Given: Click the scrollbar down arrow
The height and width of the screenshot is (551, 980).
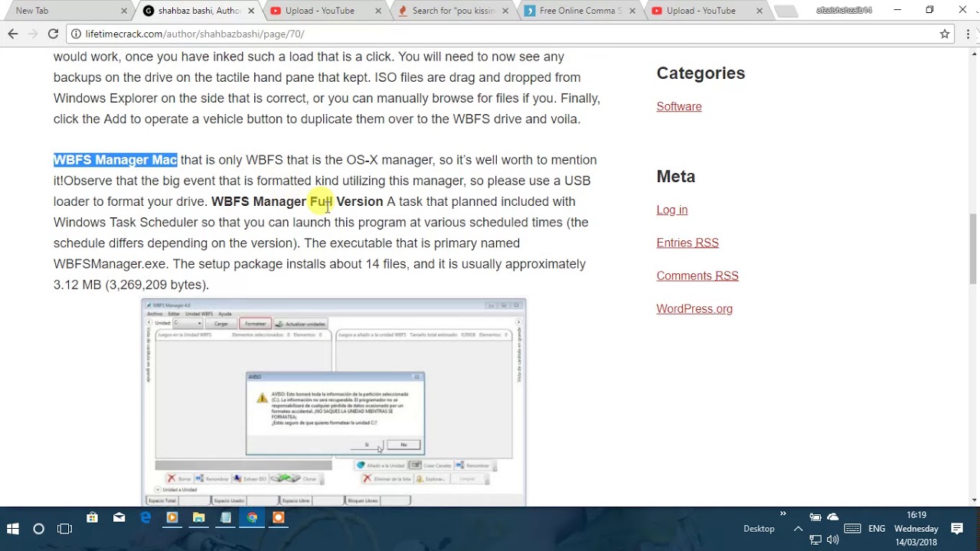Looking at the screenshot, I should click(974, 500).
